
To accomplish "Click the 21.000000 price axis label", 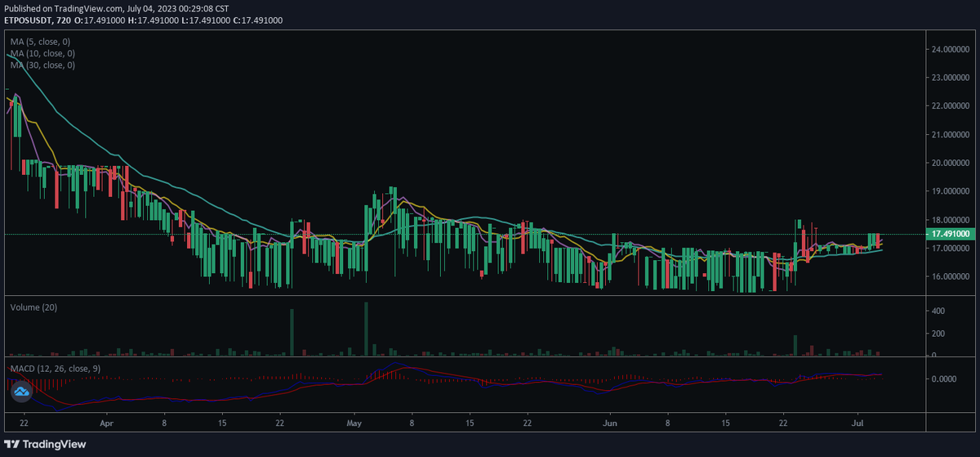I will coord(950,135).
